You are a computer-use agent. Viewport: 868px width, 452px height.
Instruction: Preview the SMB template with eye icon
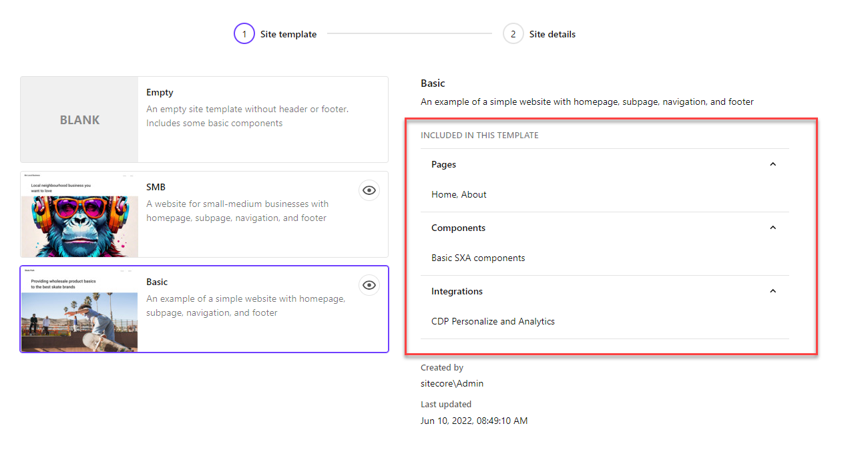click(x=369, y=190)
